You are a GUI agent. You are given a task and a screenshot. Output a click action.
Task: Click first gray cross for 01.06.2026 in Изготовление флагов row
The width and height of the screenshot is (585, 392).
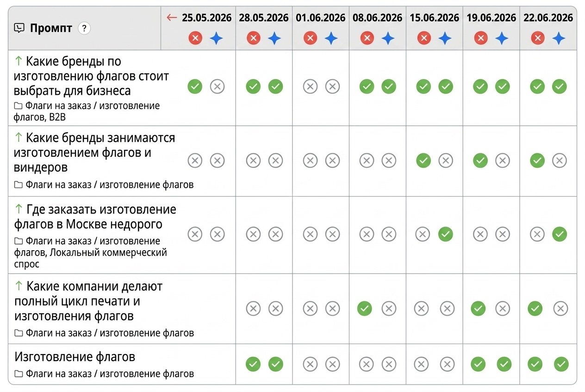click(x=310, y=364)
